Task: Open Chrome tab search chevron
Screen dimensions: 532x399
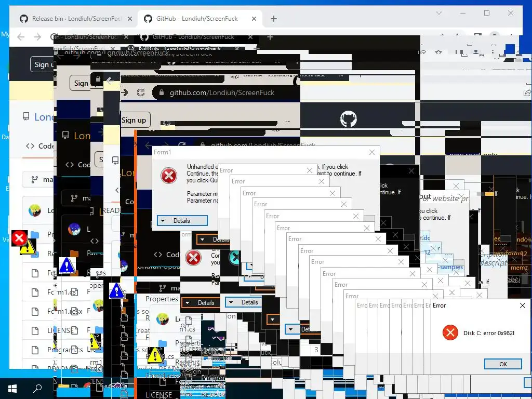Action: point(438,13)
